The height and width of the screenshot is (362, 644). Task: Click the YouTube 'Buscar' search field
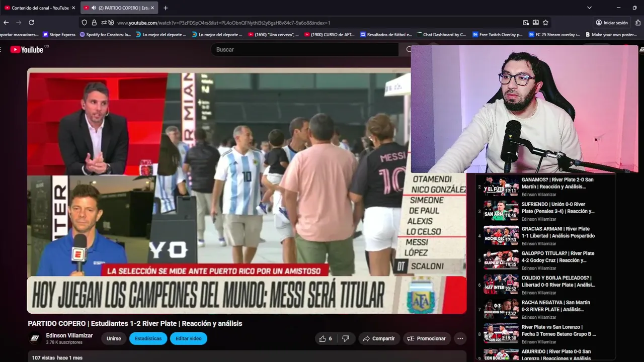coord(304,49)
